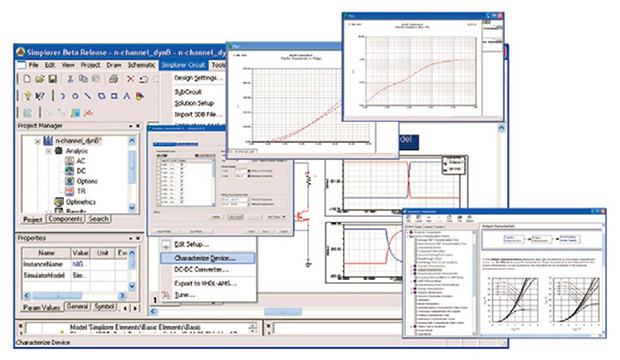This screenshot has width=620, height=360.
Task: Collapse the Analysis tree node
Action: click(48, 151)
